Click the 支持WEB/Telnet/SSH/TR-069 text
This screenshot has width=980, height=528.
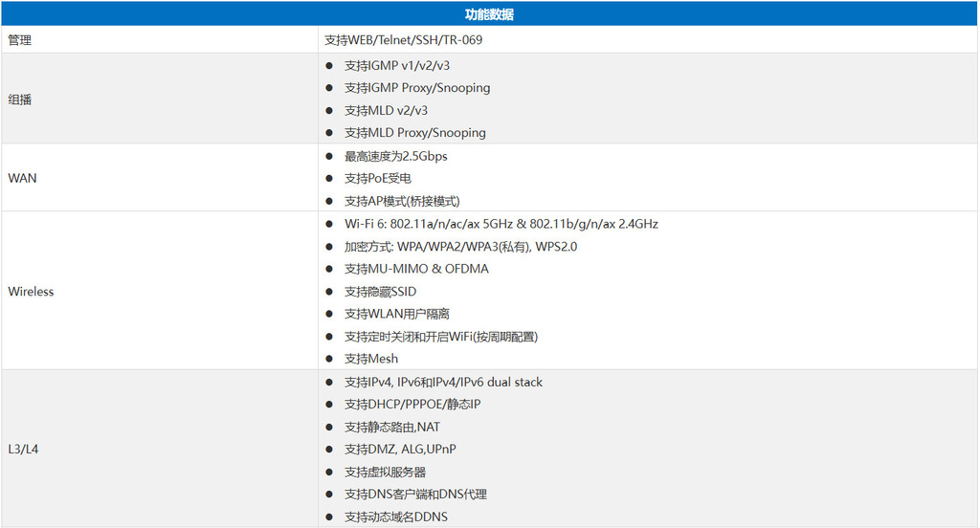point(410,40)
